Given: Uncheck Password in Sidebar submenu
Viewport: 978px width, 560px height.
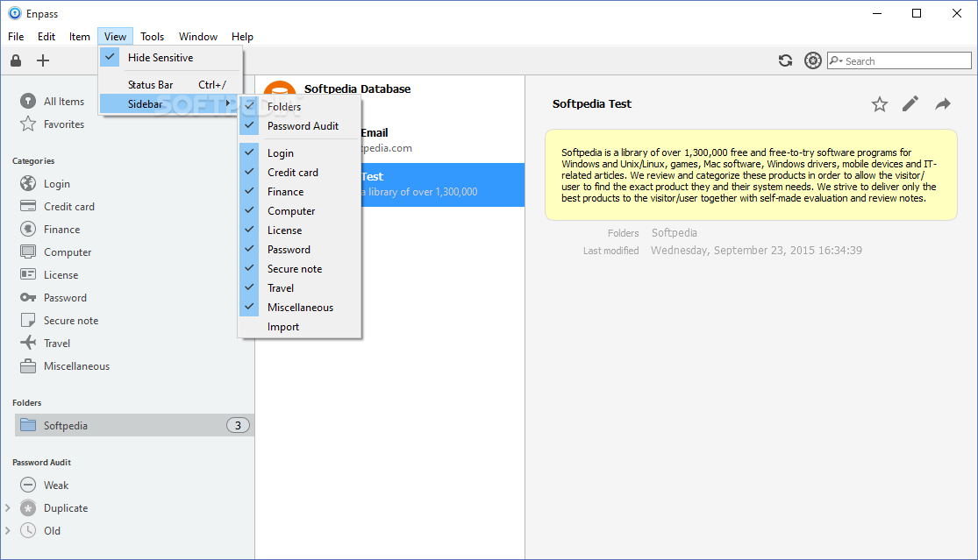Looking at the screenshot, I should tap(299, 249).
